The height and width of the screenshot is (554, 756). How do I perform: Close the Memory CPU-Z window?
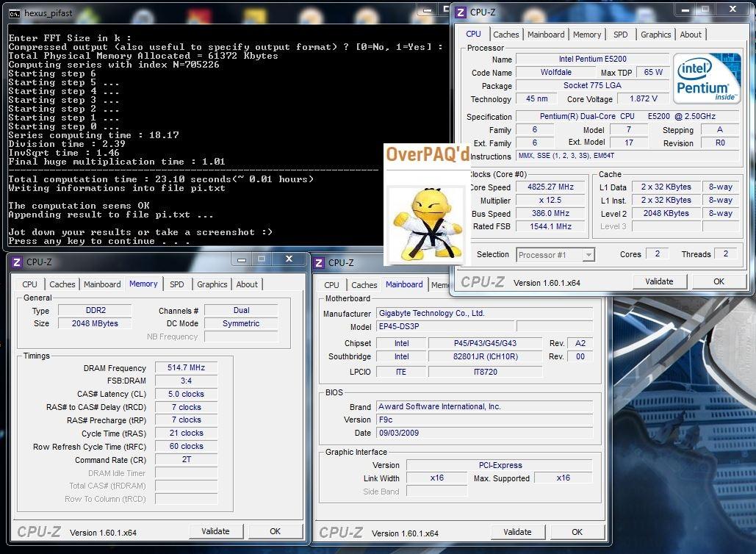[289, 259]
